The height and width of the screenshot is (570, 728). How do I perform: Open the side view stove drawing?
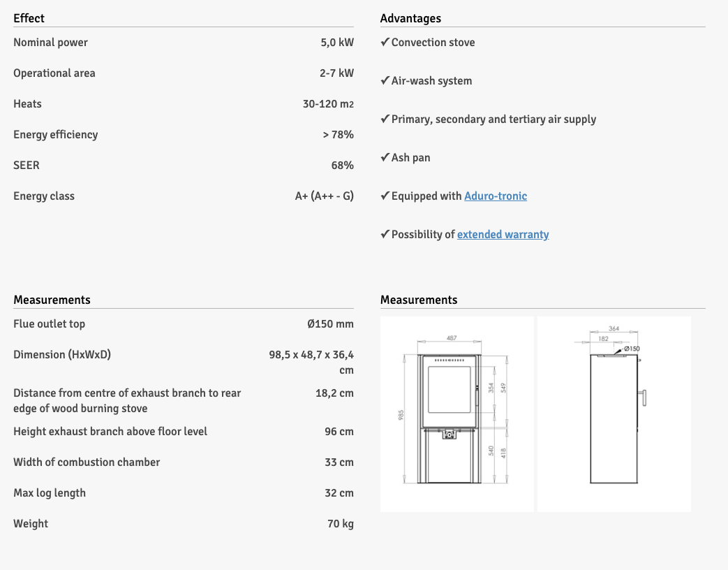pyautogui.click(x=614, y=414)
